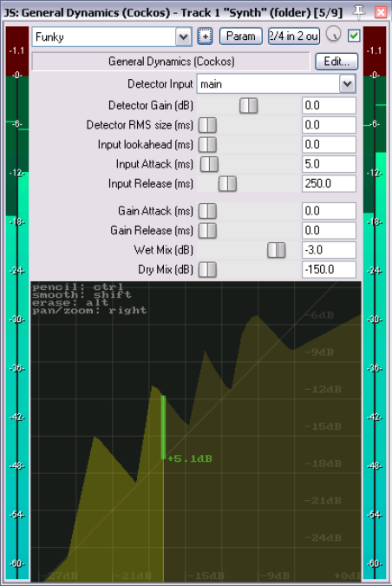Click the Gain Attack value field

tap(329, 211)
